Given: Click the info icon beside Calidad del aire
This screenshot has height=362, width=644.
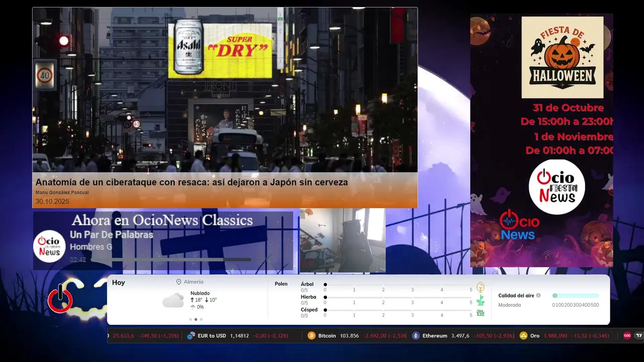Looking at the screenshot, I should [x=538, y=296].
